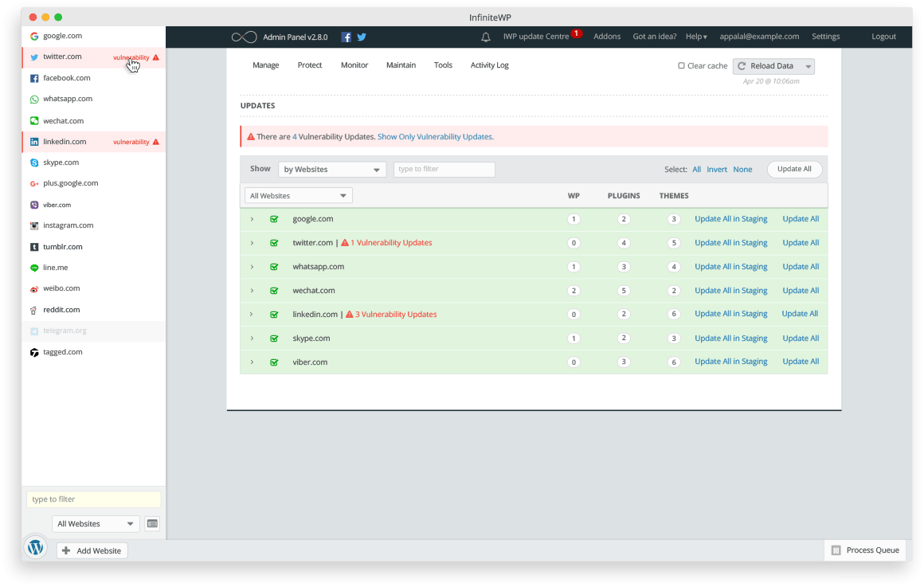Open the InfiniteWP Facebook page icon
Image resolution: width=924 pixels, height=587 pixels.
346,37
